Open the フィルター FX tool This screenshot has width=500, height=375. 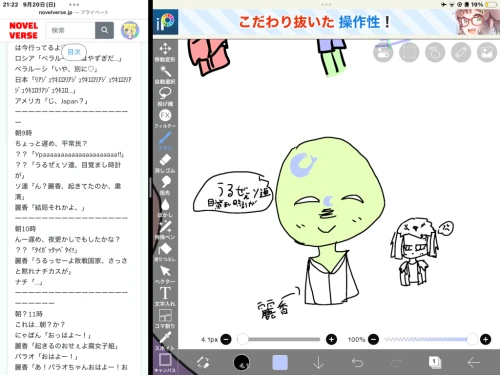165,119
